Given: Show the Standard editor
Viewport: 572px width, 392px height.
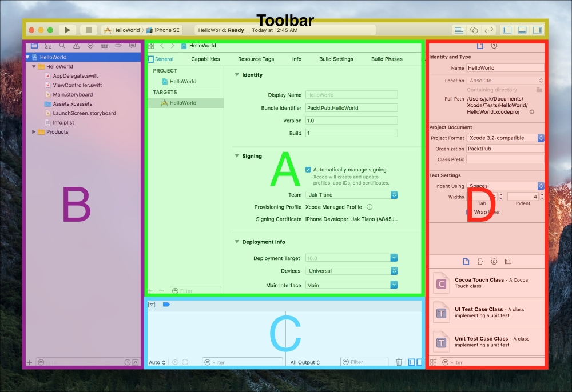Looking at the screenshot, I should point(459,30).
